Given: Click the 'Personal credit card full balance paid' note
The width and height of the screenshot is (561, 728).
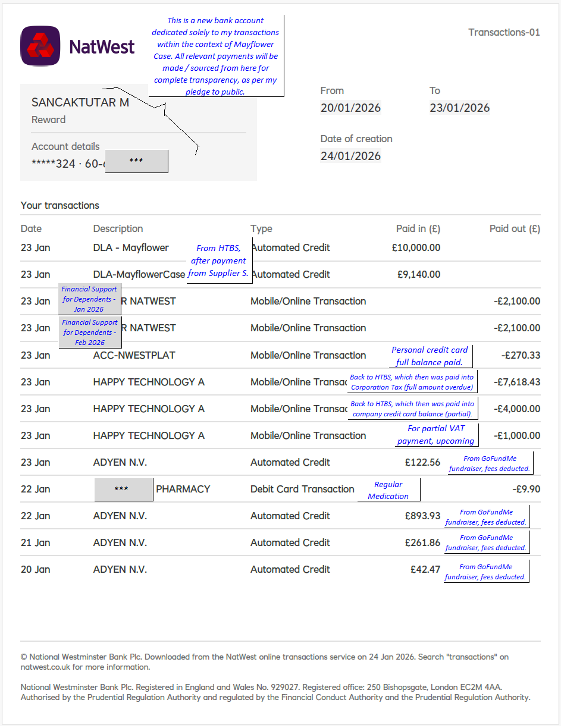Looking at the screenshot, I should point(430,356).
